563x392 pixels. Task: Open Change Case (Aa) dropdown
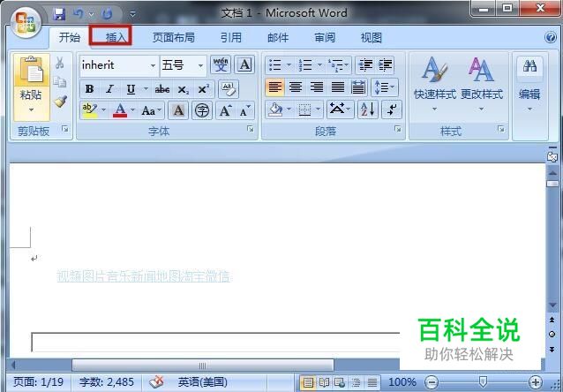tap(152, 110)
